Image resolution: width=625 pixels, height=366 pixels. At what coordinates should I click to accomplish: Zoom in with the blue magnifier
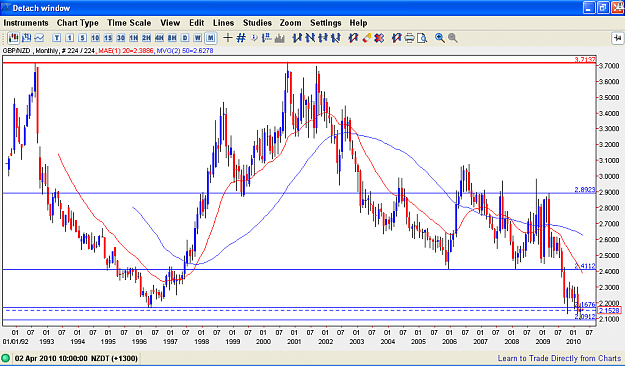coord(440,38)
